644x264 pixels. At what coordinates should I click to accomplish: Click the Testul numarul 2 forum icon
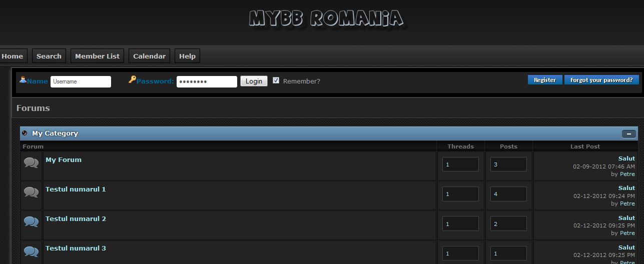pos(31,221)
